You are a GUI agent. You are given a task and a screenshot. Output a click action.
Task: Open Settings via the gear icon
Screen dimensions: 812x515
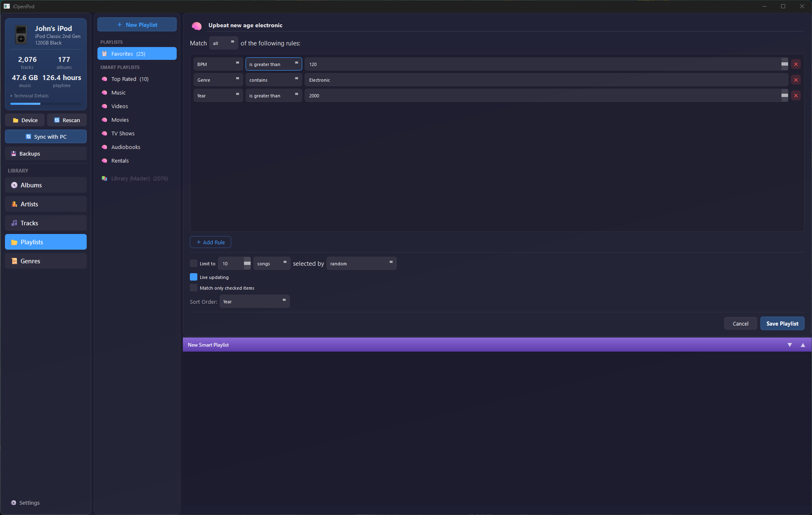pyautogui.click(x=14, y=503)
